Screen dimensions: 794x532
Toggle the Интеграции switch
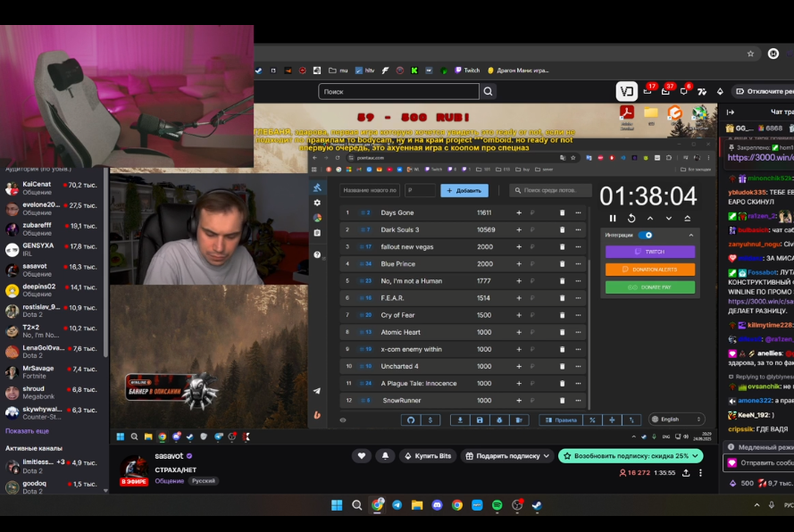click(646, 235)
